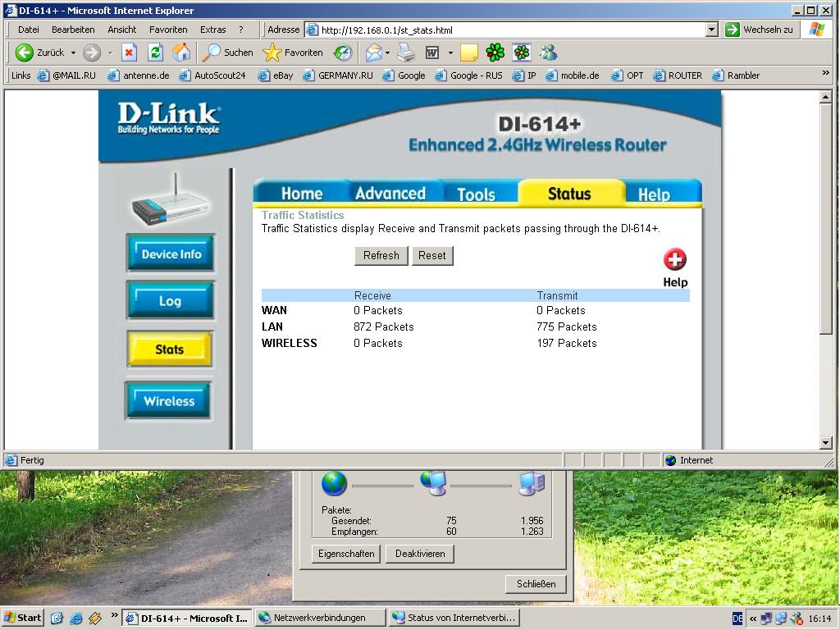Click the DE language indicator in tray
840x630 pixels.
[737, 619]
